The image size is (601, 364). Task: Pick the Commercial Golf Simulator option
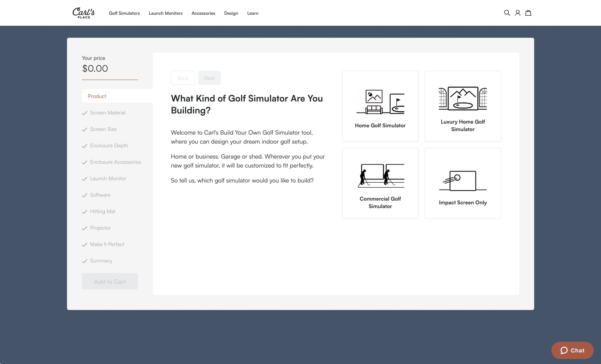[x=380, y=183]
